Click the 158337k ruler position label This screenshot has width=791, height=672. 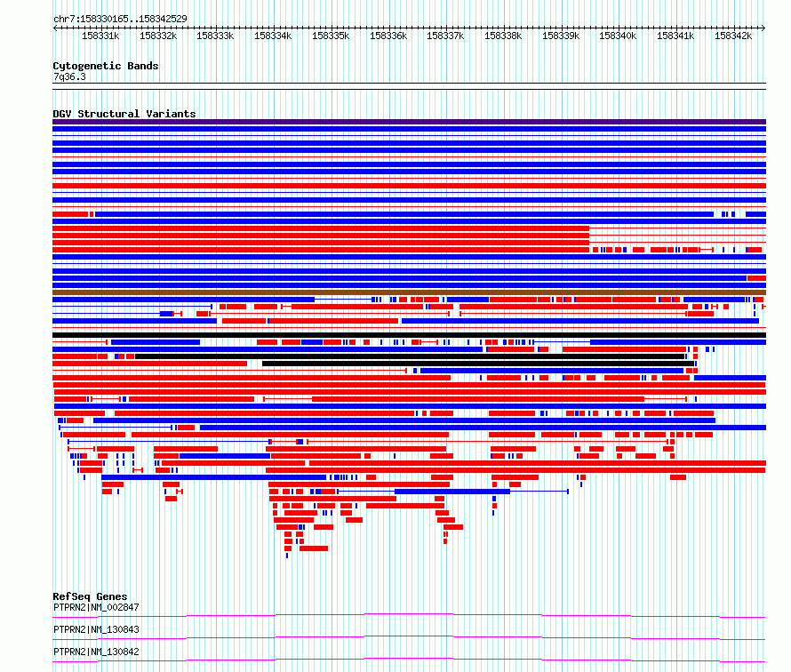point(445,36)
